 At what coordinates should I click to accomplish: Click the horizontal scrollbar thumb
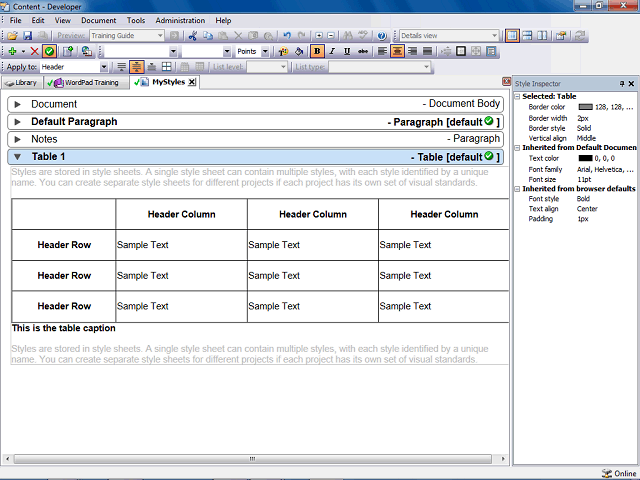(x=253, y=459)
